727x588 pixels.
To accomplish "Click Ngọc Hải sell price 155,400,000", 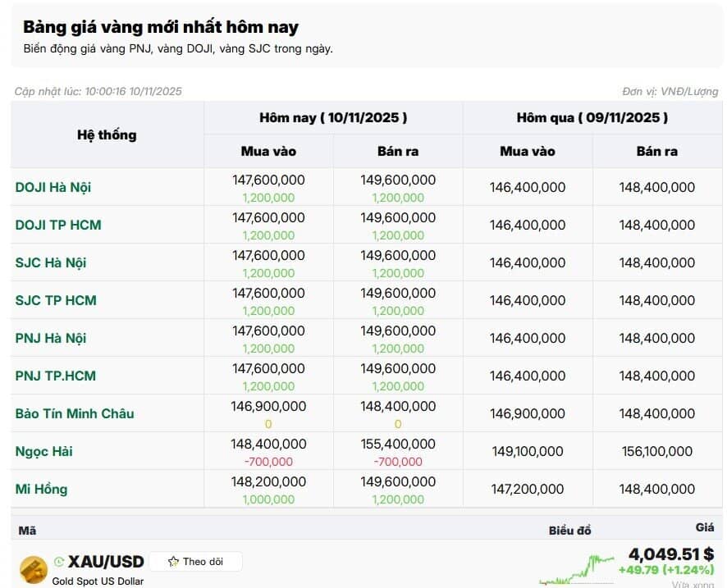I will [398, 444].
